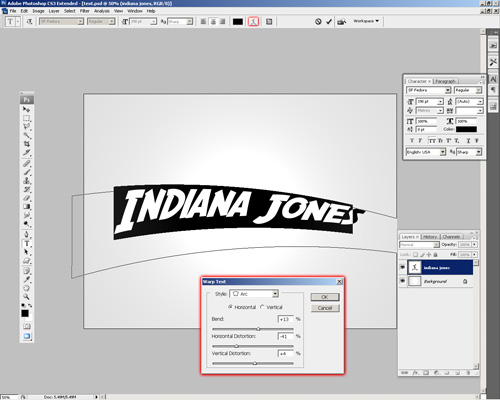
Task: Select the Pen tool
Action: click(x=26, y=235)
